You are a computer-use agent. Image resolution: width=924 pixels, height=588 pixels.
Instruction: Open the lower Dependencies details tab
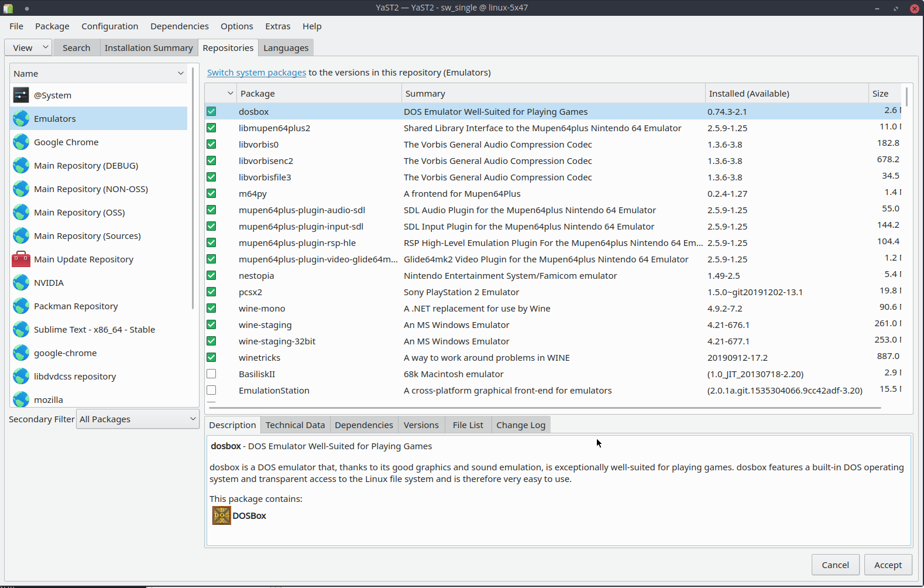[364, 425]
